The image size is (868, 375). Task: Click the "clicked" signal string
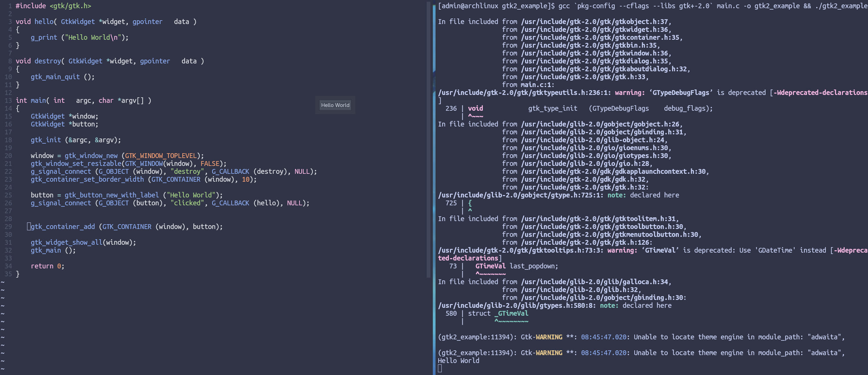[x=187, y=203]
